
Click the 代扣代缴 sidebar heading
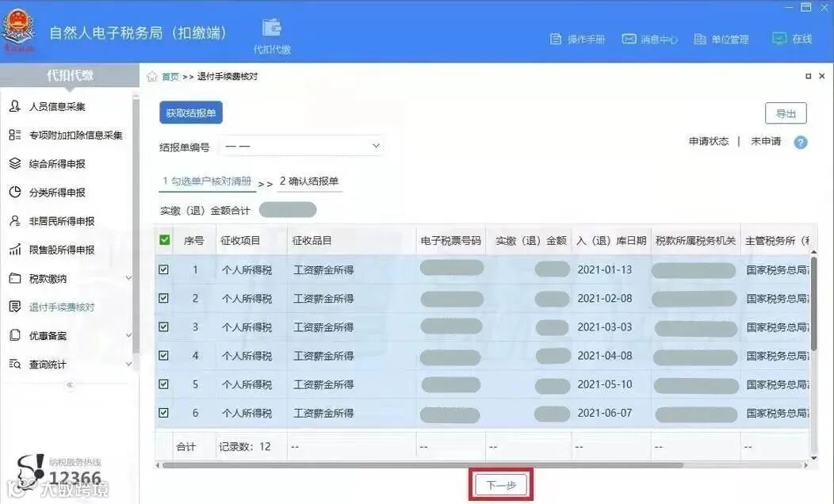click(70, 75)
